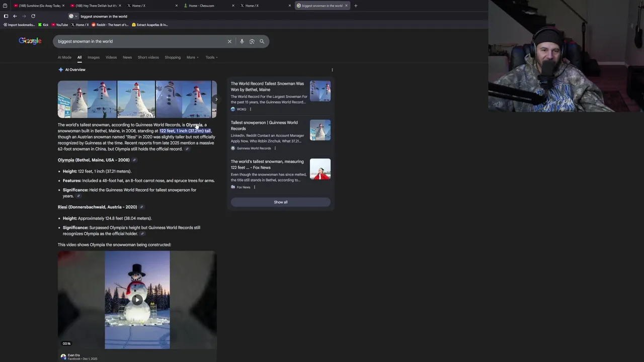Viewport: 644px width, 362px height.
Task: Open Extract Acapellas bookmark
Action: (150, 25)
